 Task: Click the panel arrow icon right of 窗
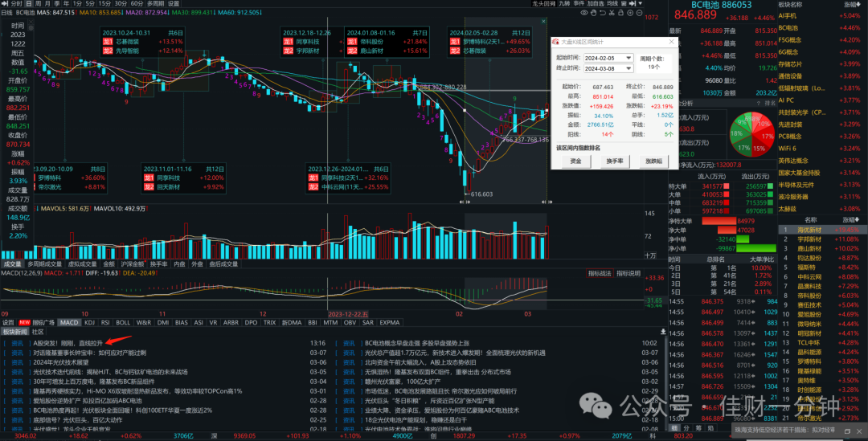633,3
